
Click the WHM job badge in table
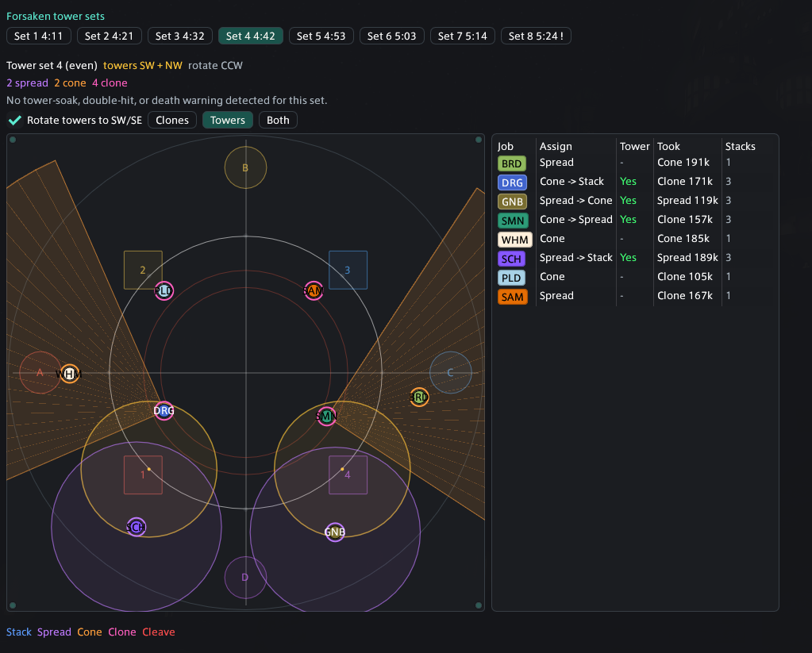coord(515,240)
